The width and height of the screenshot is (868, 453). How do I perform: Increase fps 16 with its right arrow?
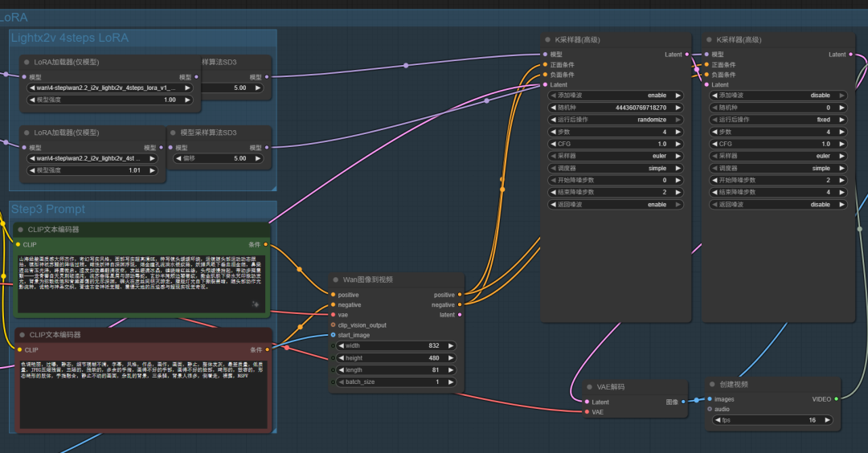pos(827,420)
